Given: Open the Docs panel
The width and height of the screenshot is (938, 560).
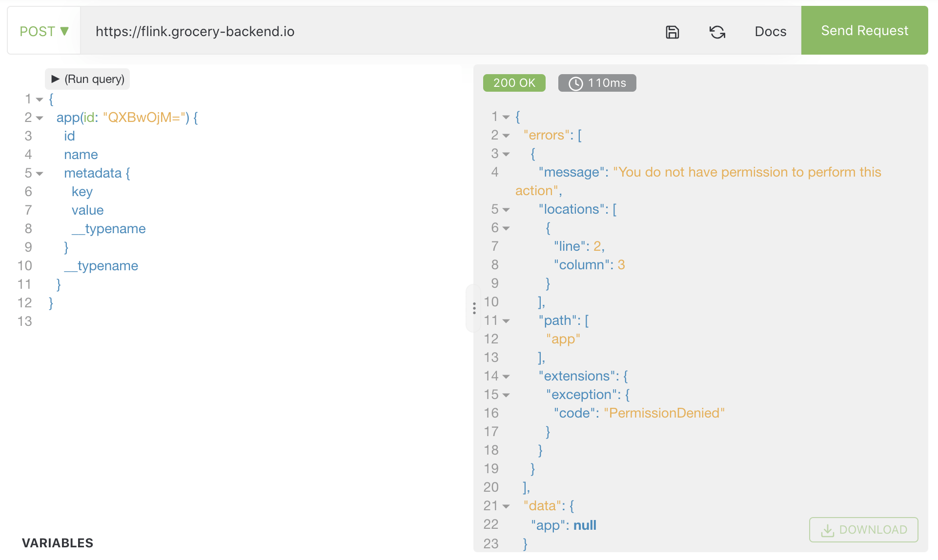Looking at the screenshot, I should click(x=771, y=32).
